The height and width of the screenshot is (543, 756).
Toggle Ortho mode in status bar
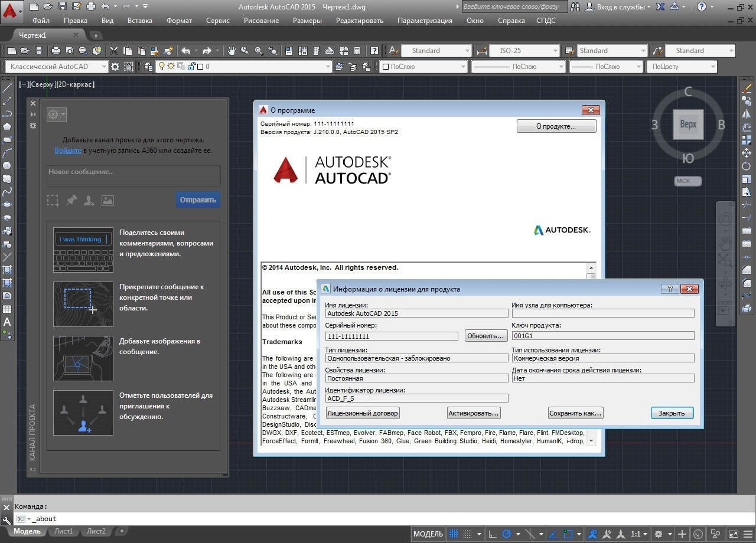(492, 534)
